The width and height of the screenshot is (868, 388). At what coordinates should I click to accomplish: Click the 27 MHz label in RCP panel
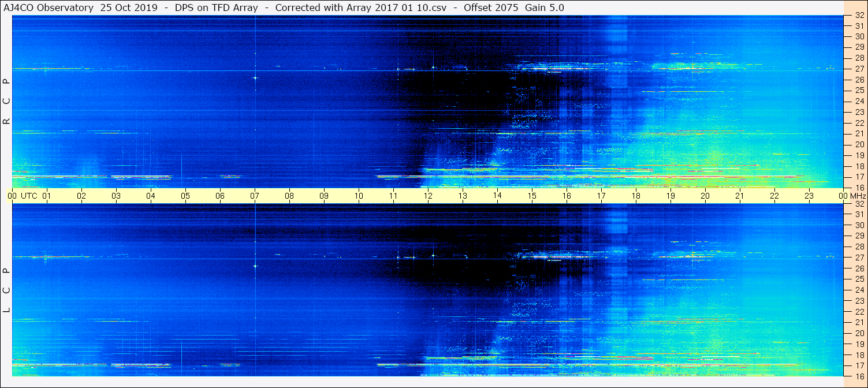tap(859, 69)
